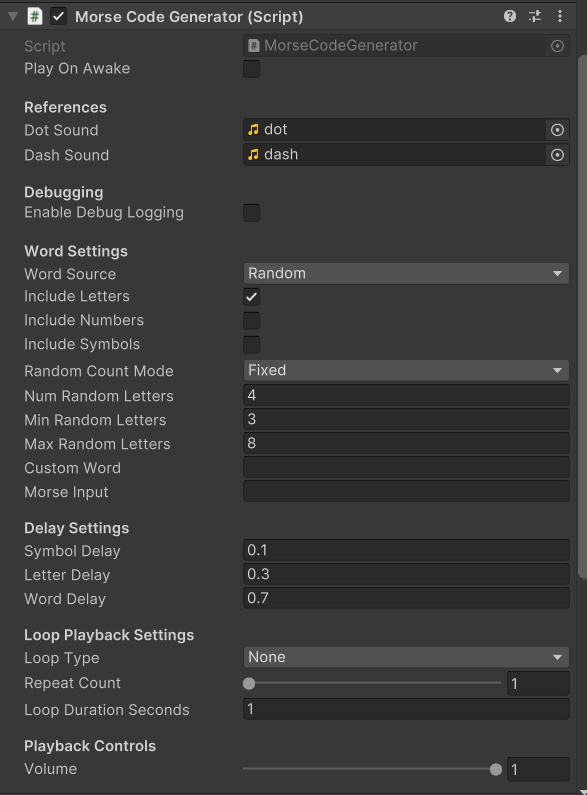Enable the Play On Awake checkbox
This screenshot has height=795, width=587.
pyautogui.click(x=251, y=69)
